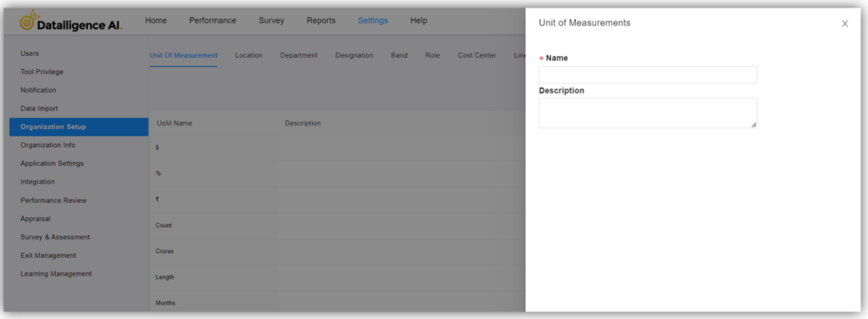The width and height of the screenshot is (868, 319).
Task: Open the Home menu
Action: coord(156,20)
